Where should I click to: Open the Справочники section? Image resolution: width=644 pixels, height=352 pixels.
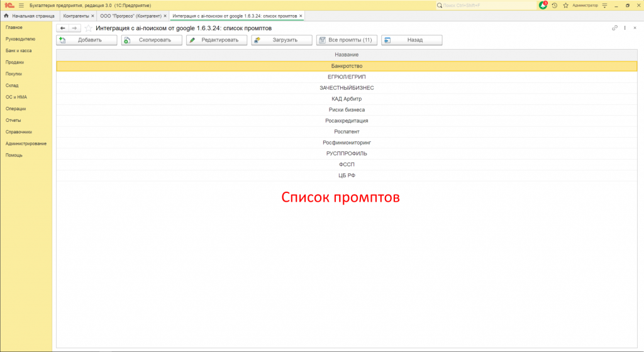[x=18, y=132]
